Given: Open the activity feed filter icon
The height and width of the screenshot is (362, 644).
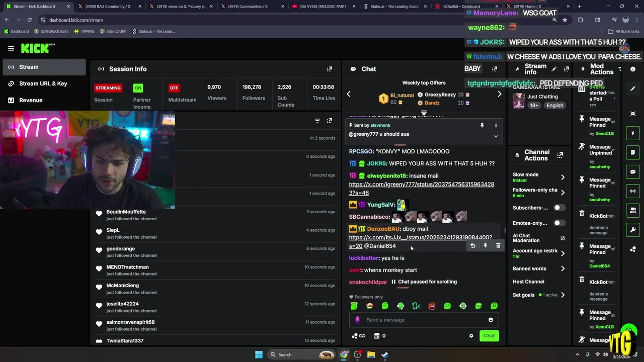Looking at the screenshot, I should coord(317,121).
